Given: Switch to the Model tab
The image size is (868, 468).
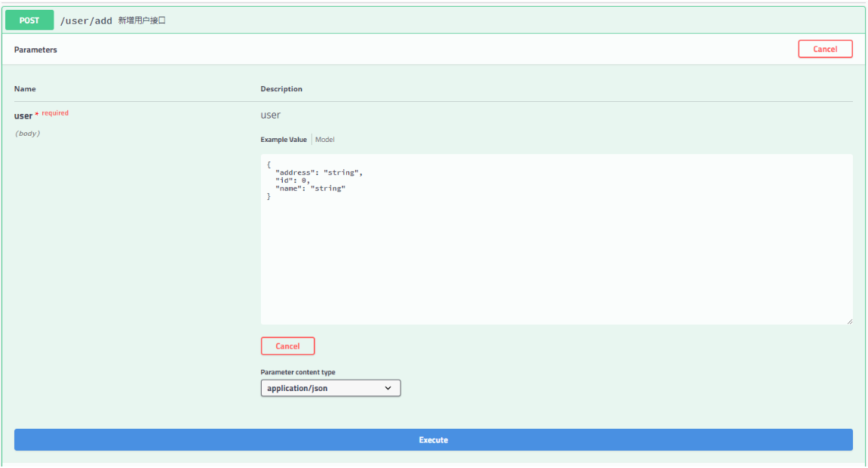Looking at the screenshot, I should (x=324, y=140).
